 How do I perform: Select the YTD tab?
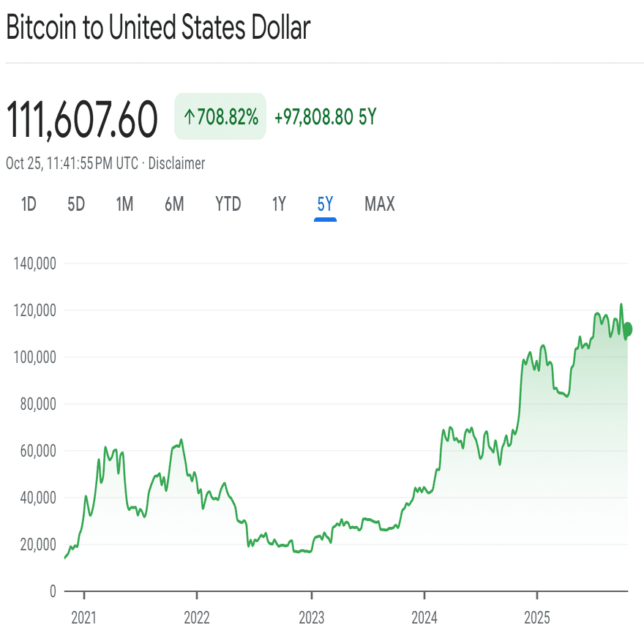[x=228, y=204]
